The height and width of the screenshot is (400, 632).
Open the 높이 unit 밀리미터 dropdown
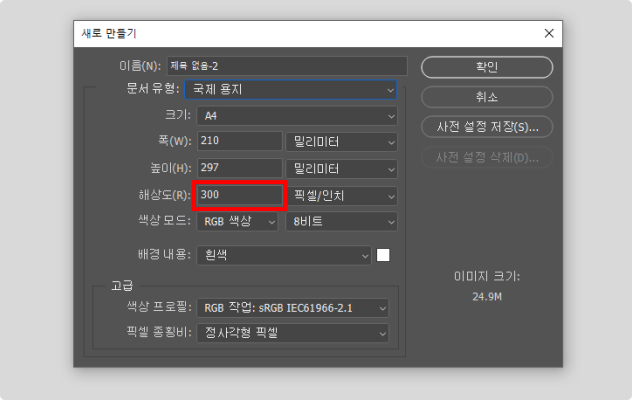click(x=341, y=169)
